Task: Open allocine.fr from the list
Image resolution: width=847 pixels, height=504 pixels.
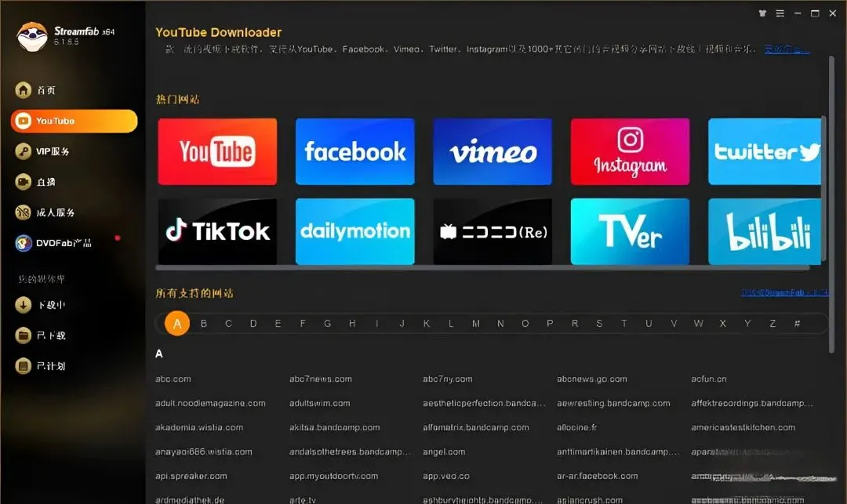Action: pyautogui.click(x=577, y=427)
